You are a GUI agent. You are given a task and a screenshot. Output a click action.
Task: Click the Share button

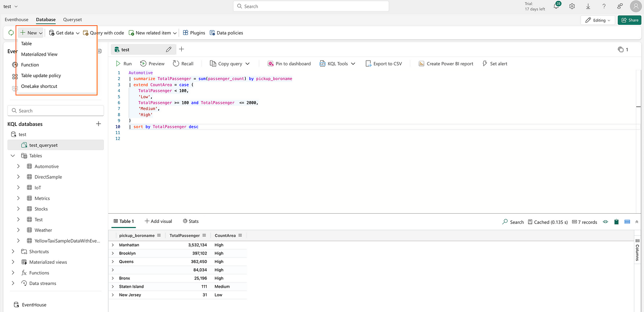tap(629, 20)
